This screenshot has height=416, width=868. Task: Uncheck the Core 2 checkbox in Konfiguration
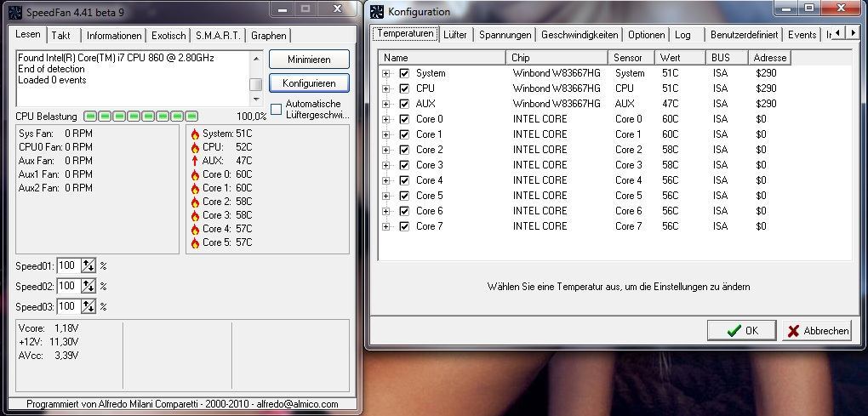click(404, 150)
